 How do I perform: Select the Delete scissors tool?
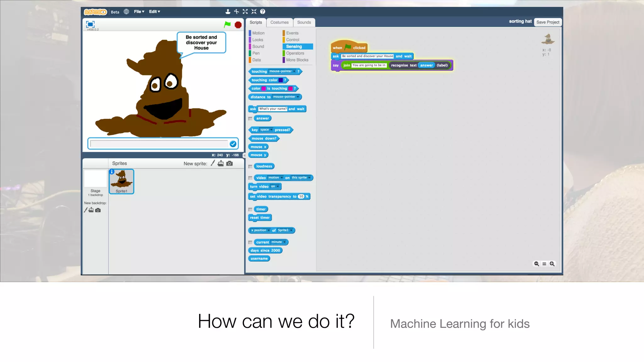point(236,12)
